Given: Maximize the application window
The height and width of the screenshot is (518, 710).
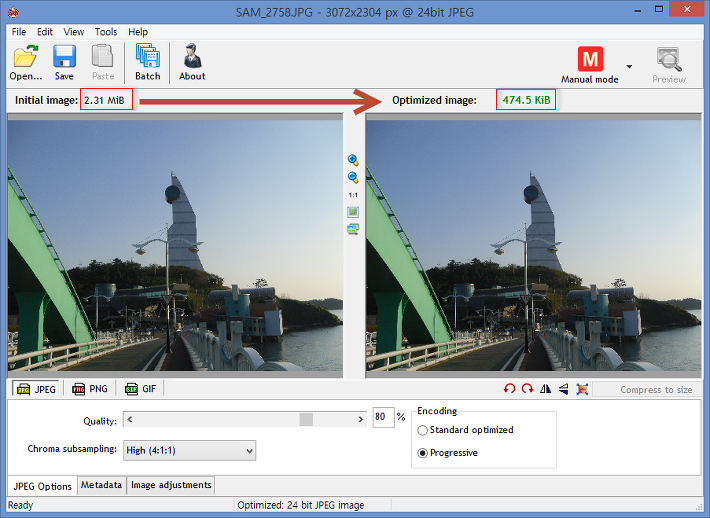Looking at the screenshot, I should coord(659,9).
